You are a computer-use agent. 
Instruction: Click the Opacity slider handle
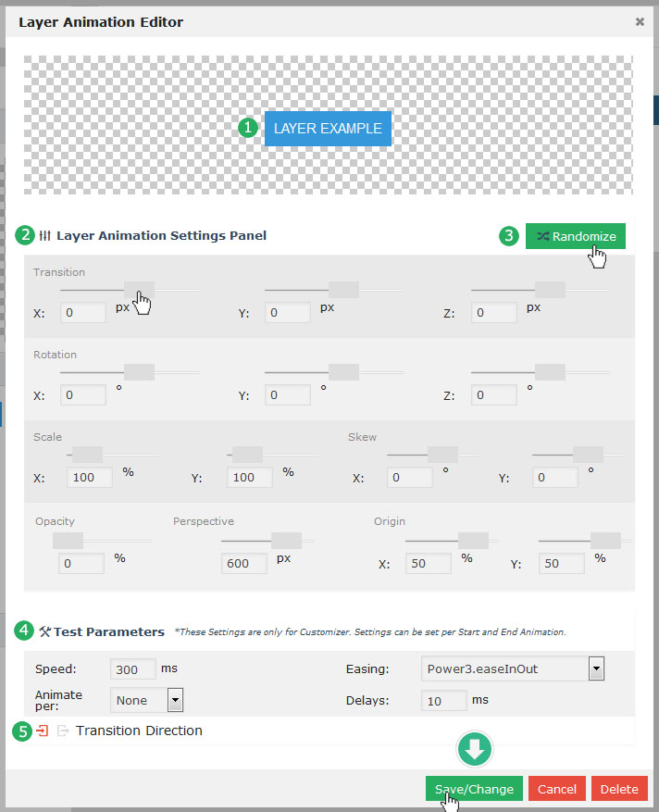click(68, 541)
